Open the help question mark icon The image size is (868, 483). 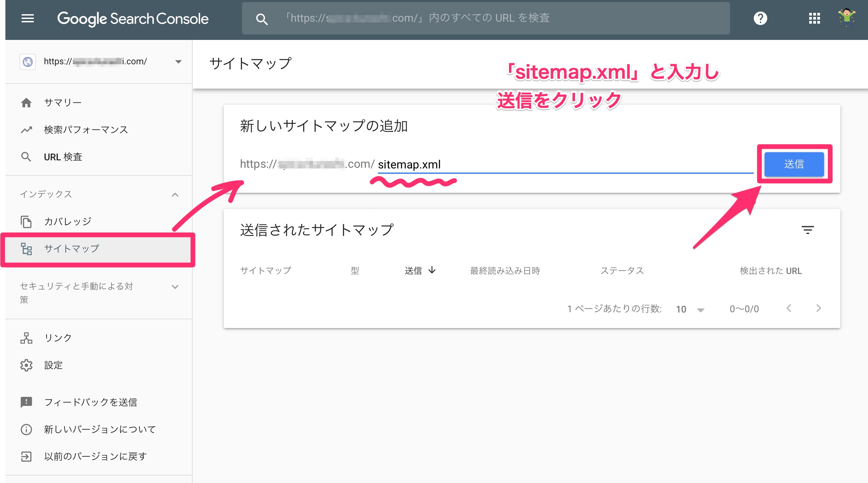(760, 18)
